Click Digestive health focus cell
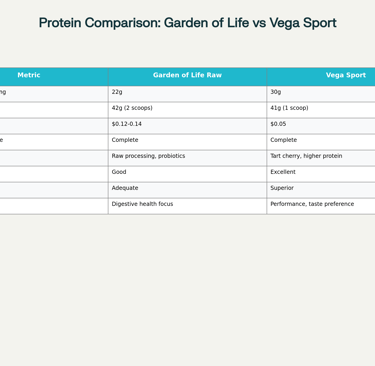375x366 pixels. click(x=187, y=206)
